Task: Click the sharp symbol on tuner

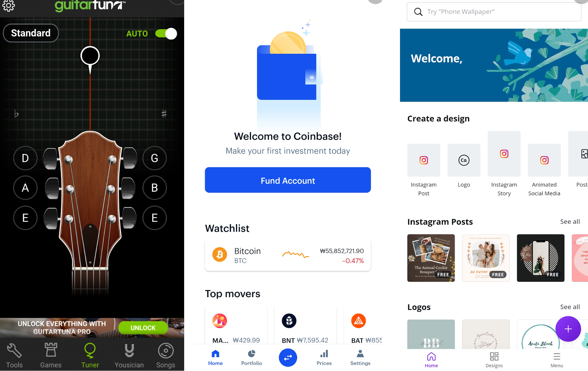Action: [x=164, y=114]
